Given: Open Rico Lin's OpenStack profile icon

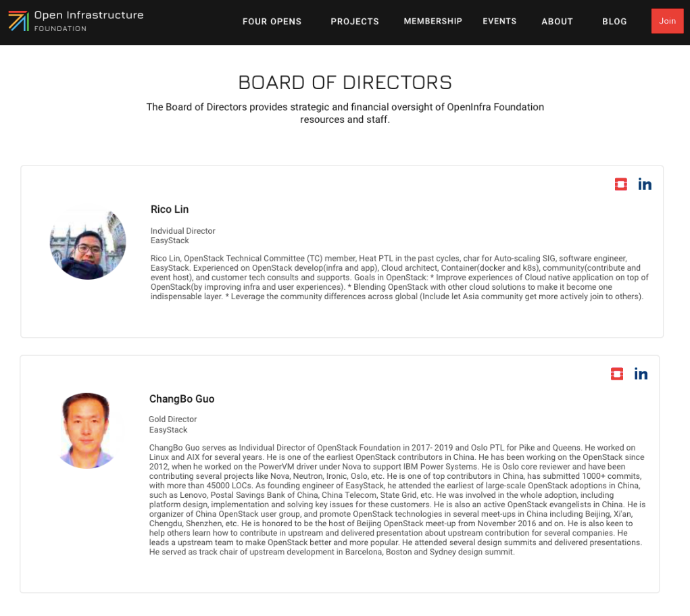Looking at the screenshot, I should [x=621, y=184].
